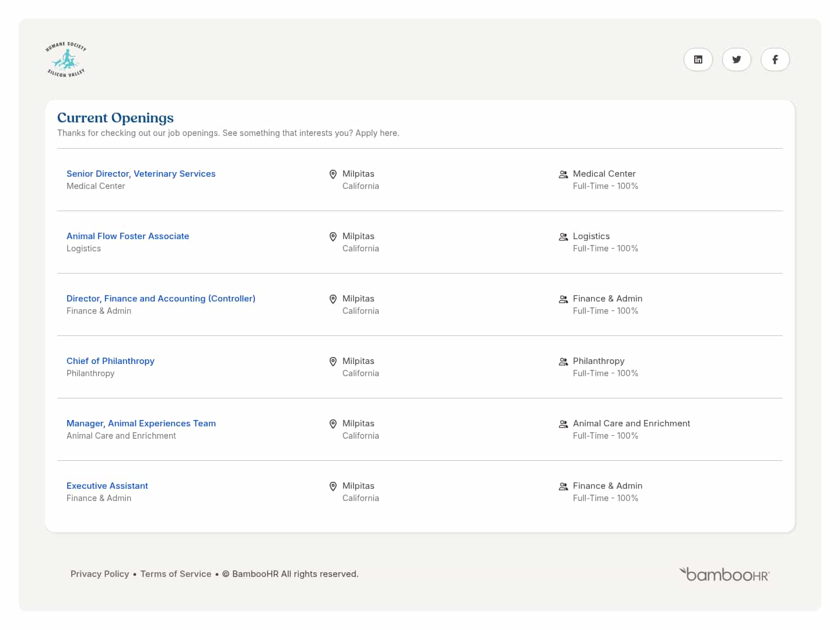Open Animal Flow Foster Associate listing
This screenshot has height=630, width=840.
[128, 236]
